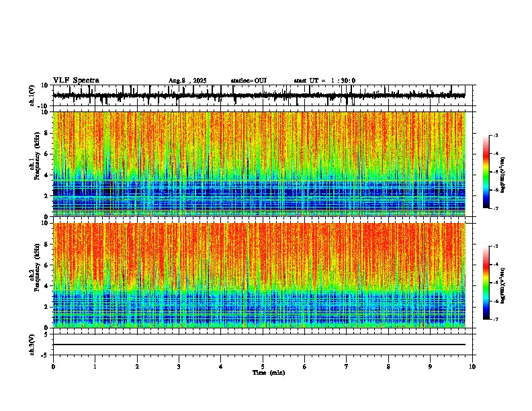Click the ch.2 color bar "log(PSD)" label
Viewport: 532px width, 411px height.
(502, 285)
